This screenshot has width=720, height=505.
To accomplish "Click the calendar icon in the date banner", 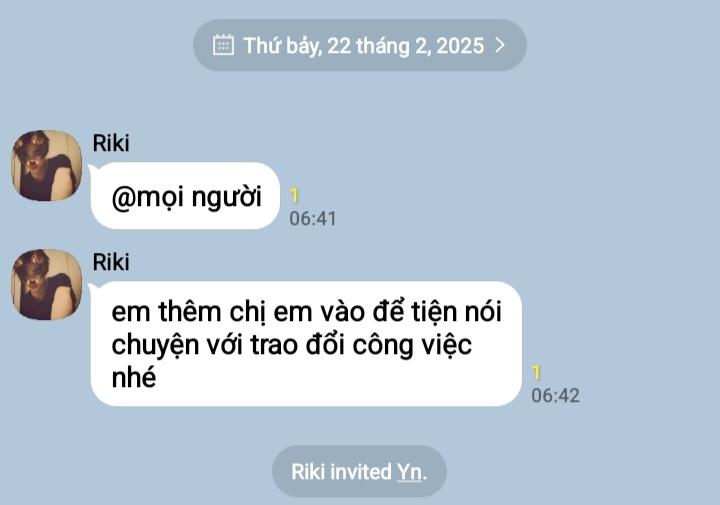I will (x=223, y=45).
